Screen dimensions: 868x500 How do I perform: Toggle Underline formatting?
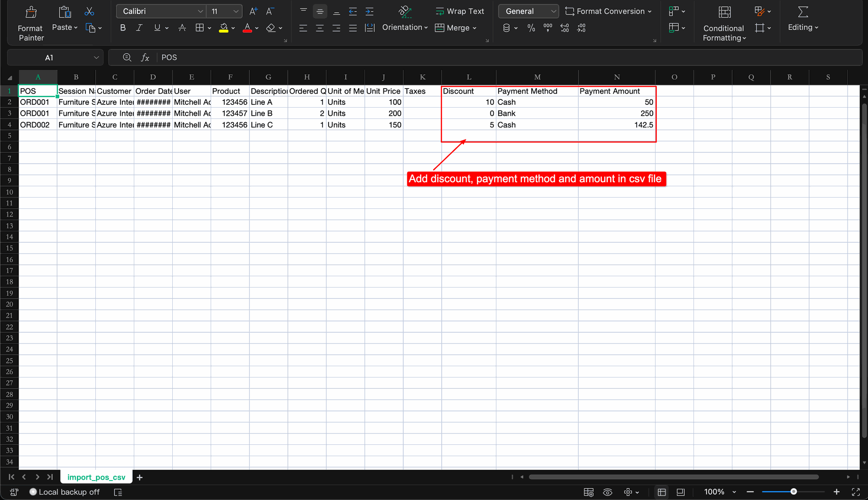(x=157, y=28)
